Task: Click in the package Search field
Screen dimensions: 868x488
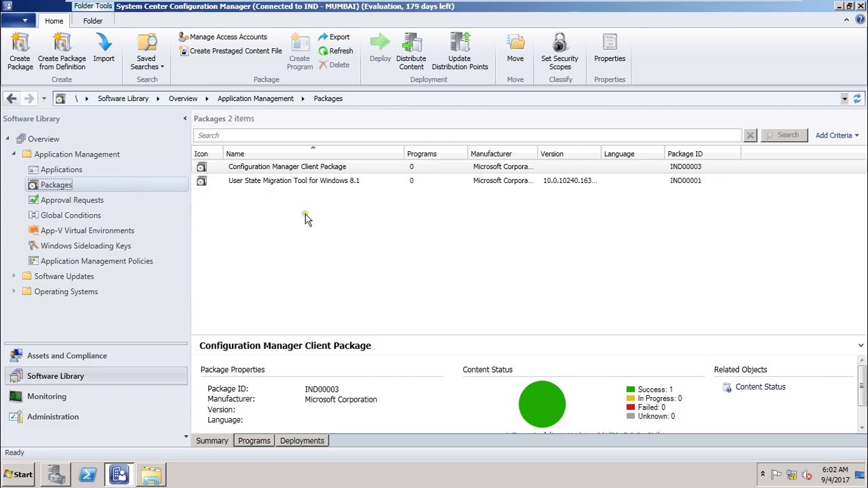Action: pyautogui.click(x=468, y=136)
